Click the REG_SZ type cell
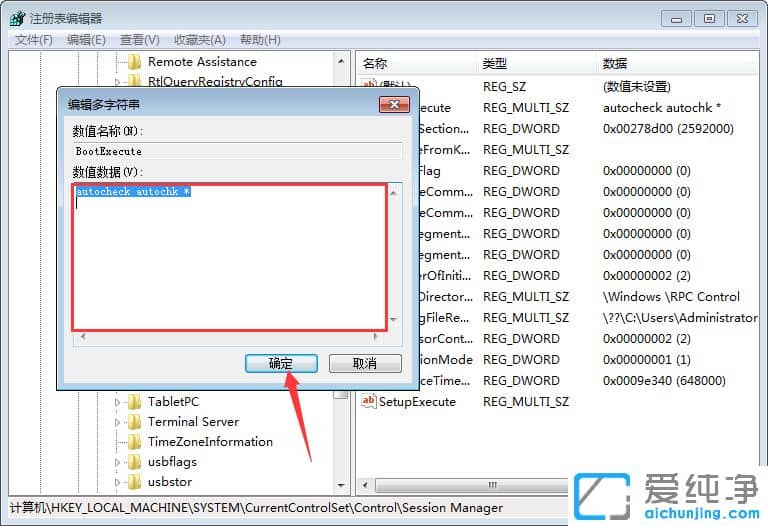The width and height of the screenshot is (768, 526). click(x=504, y=87)
